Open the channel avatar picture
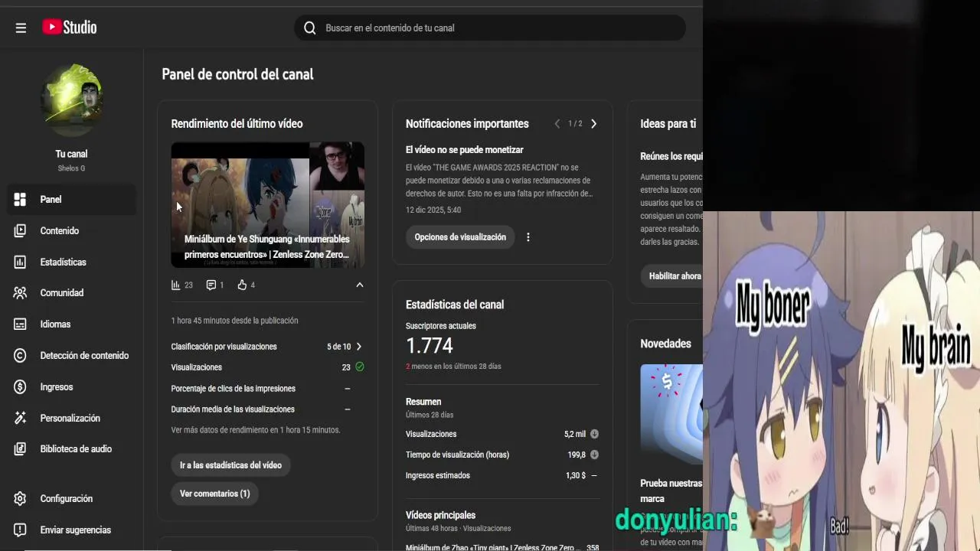The image size is (980, 551). (x=72, y=101)
